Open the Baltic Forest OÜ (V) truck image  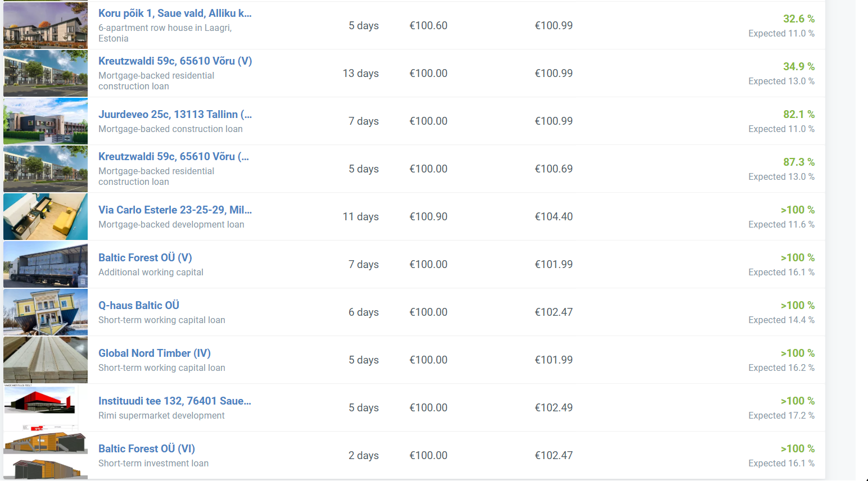coord(46,264)
